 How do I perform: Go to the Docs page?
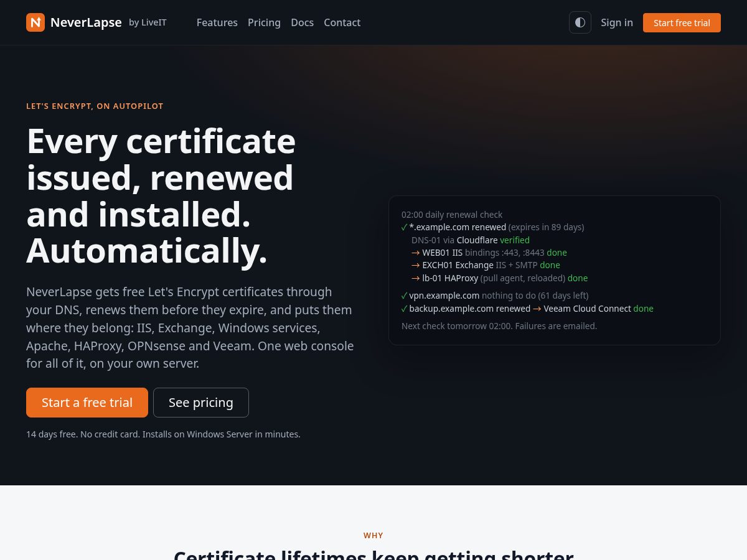[303, 22]
